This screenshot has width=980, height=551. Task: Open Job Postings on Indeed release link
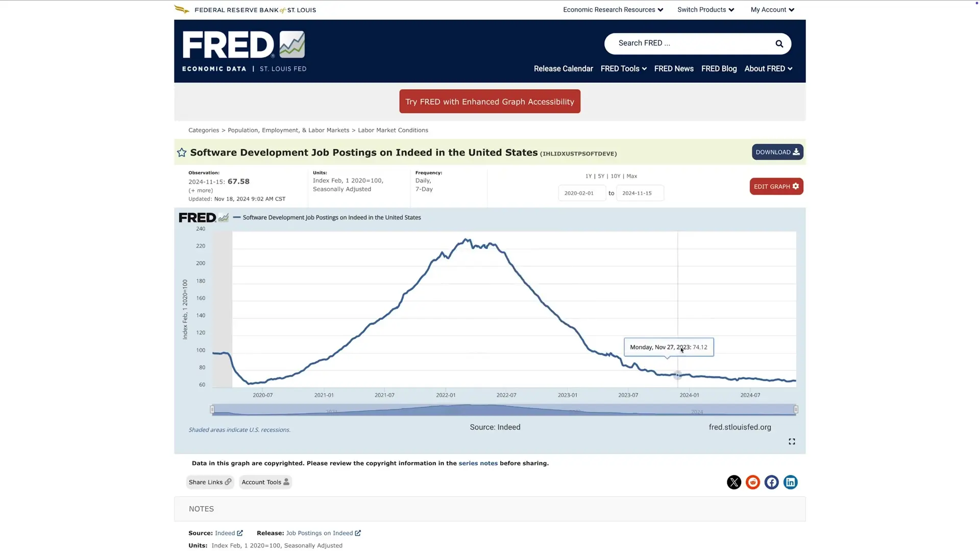320,533
